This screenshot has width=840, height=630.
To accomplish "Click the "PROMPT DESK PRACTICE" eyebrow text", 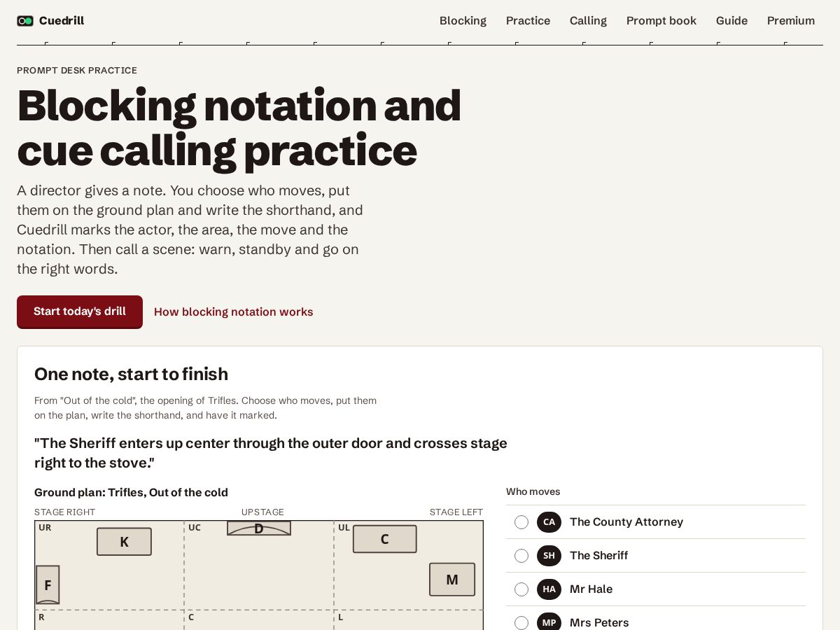I will click(x=77, y=71).
